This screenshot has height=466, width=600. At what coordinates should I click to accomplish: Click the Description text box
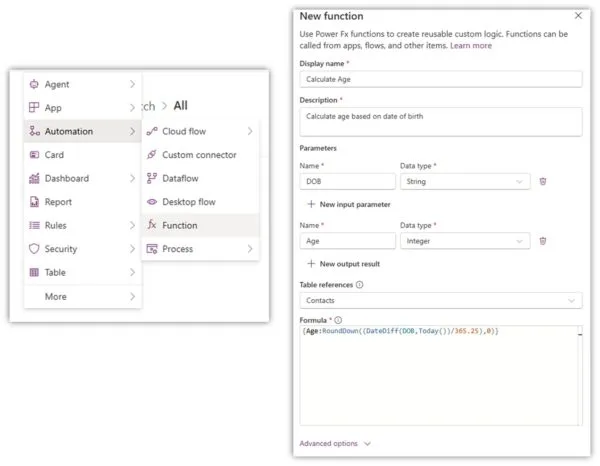tap(441, 122)
